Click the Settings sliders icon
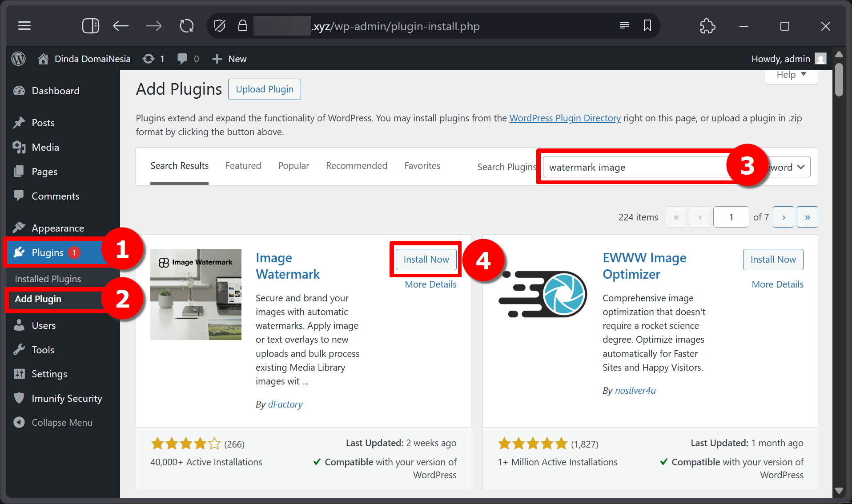 coord(19,374)
